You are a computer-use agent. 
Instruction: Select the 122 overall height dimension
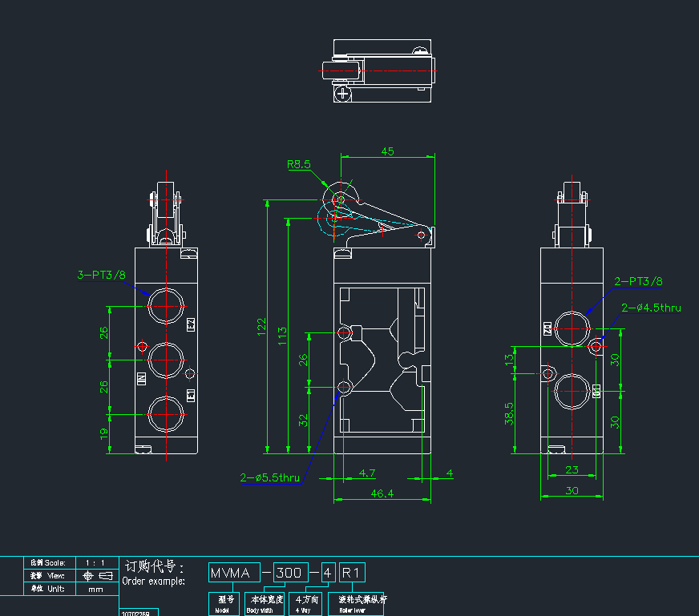pyautogui.click(x=261, y=327)
